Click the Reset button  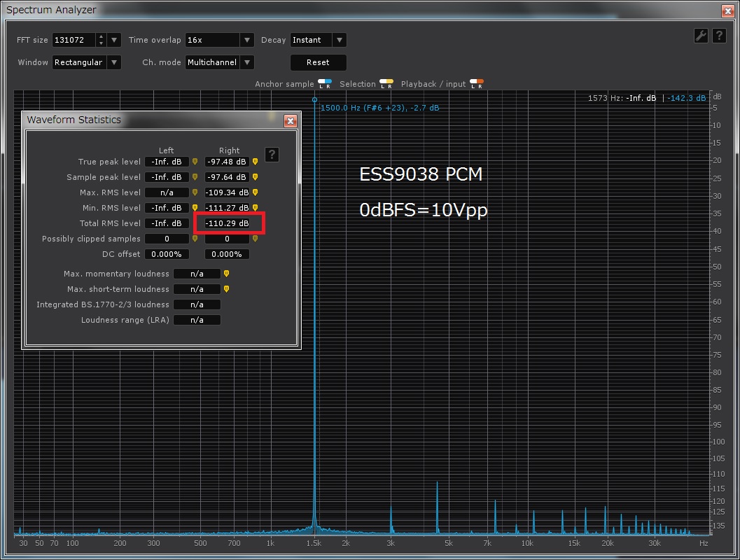(x=318, y=62)
